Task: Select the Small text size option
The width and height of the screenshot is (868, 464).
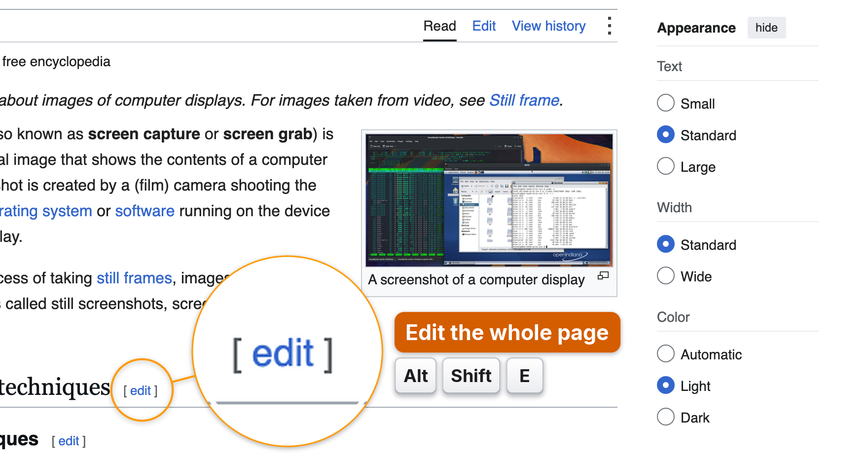Action: pos(665,103)
